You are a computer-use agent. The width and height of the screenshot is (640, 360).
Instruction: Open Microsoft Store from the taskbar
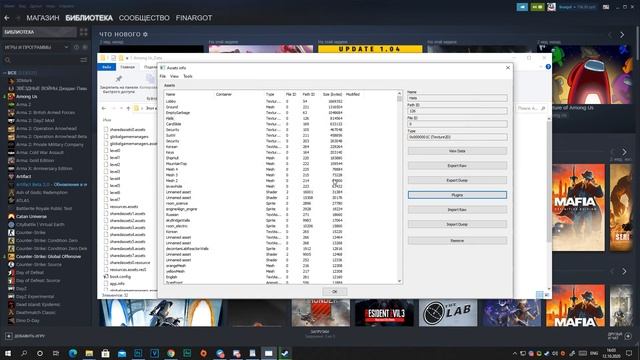point(105,353)
